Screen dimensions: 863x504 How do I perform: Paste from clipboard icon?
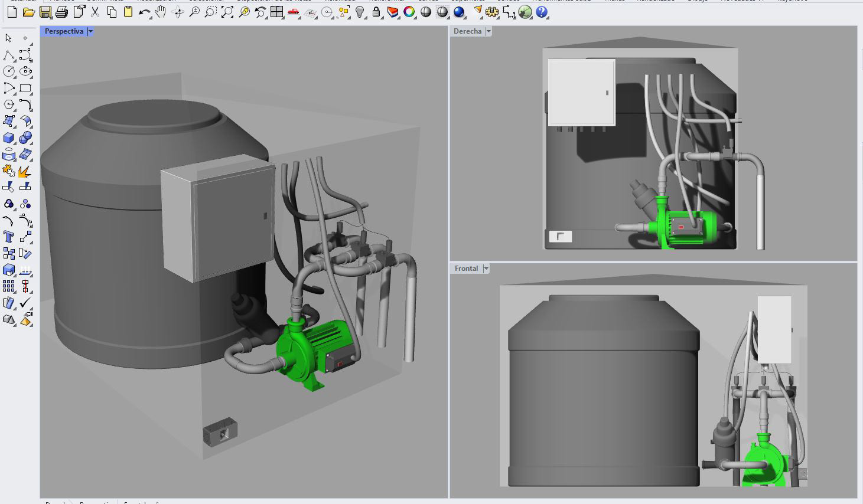click(x=128, y=12)
